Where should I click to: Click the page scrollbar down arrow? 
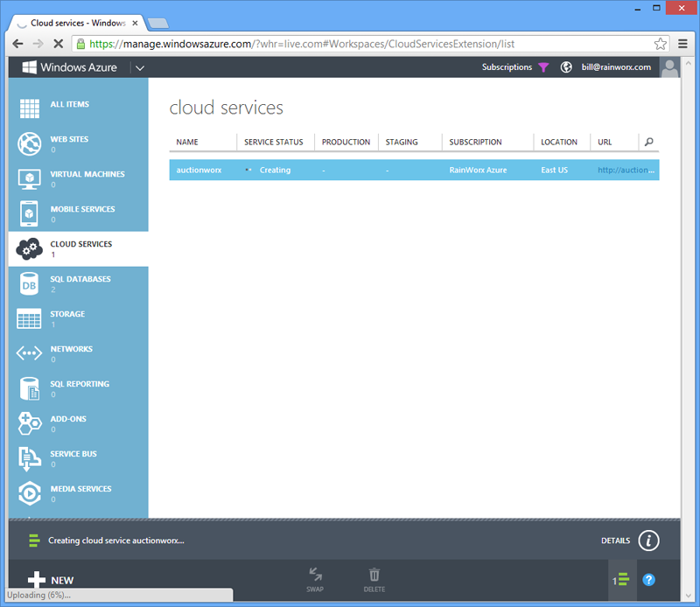688,596
